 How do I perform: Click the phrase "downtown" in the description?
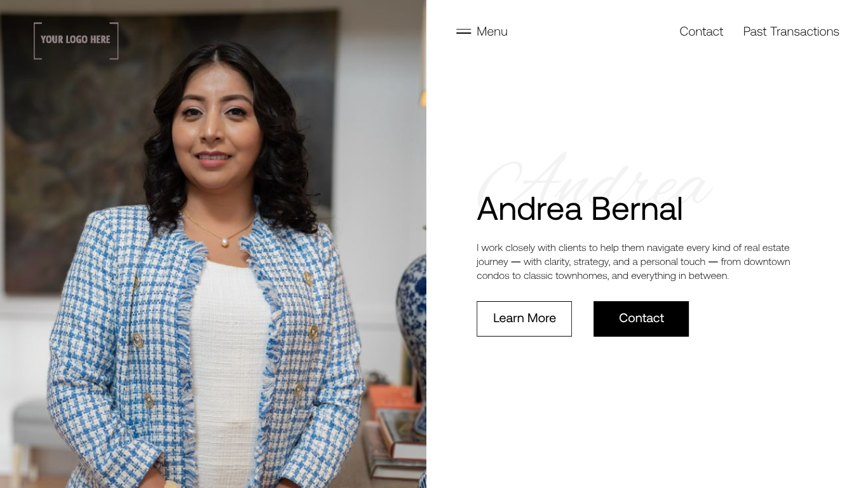pyautogui.click(x=767, y=262)
